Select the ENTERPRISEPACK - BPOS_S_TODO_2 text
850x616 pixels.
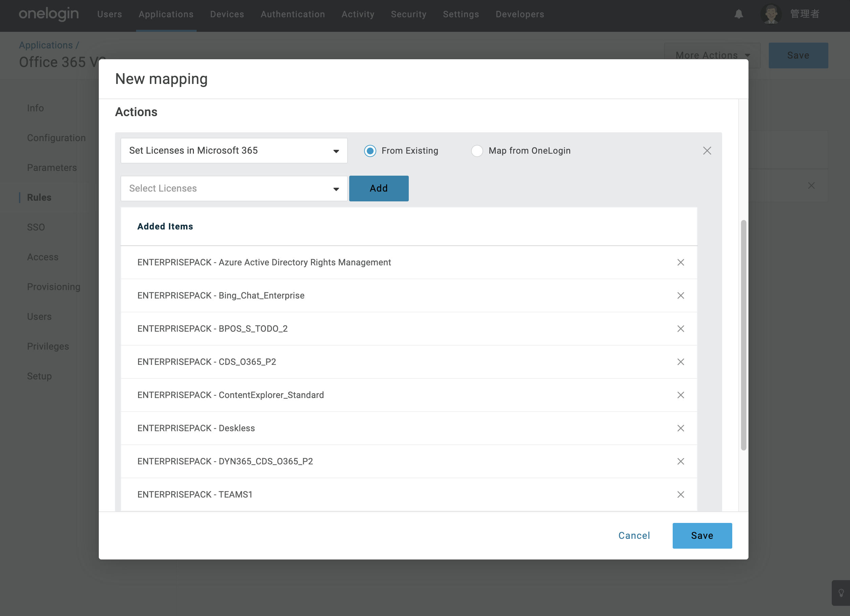pyautogui.click(x=212, y=329)
